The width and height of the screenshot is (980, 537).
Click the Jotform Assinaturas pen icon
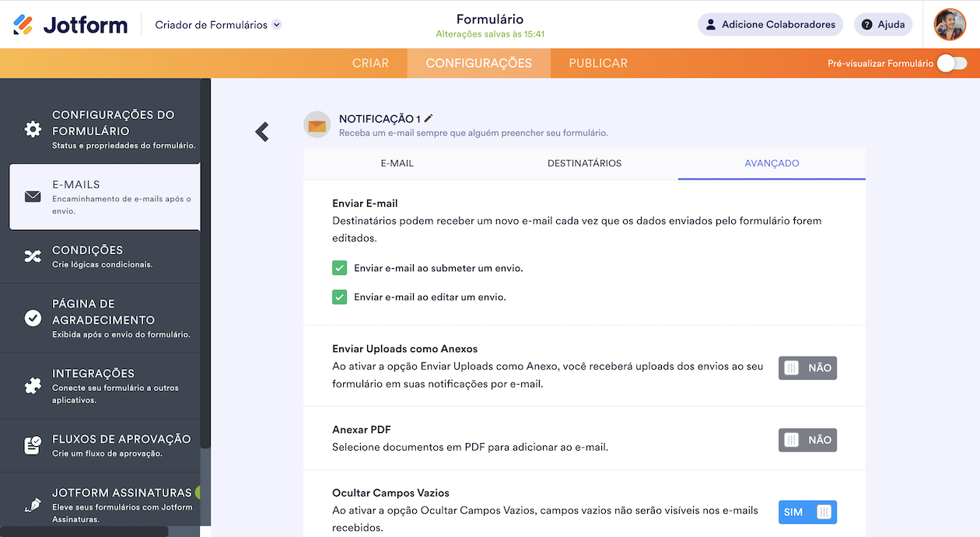click(33, 505)
